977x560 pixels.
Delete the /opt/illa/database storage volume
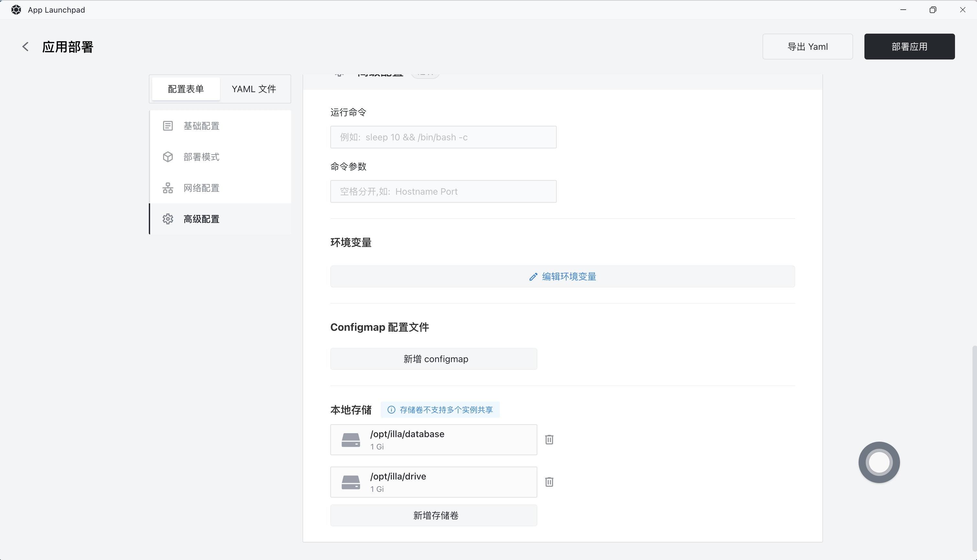549,440
